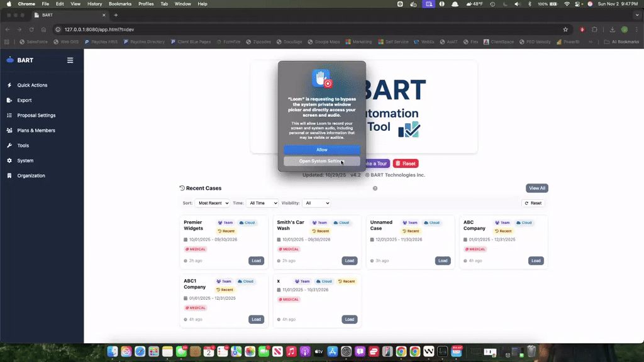Open the SalesForce bookmark
Image resolution: width=644 pixels, height=362 pixels.
pyautogui.click(x=34, y=42)
